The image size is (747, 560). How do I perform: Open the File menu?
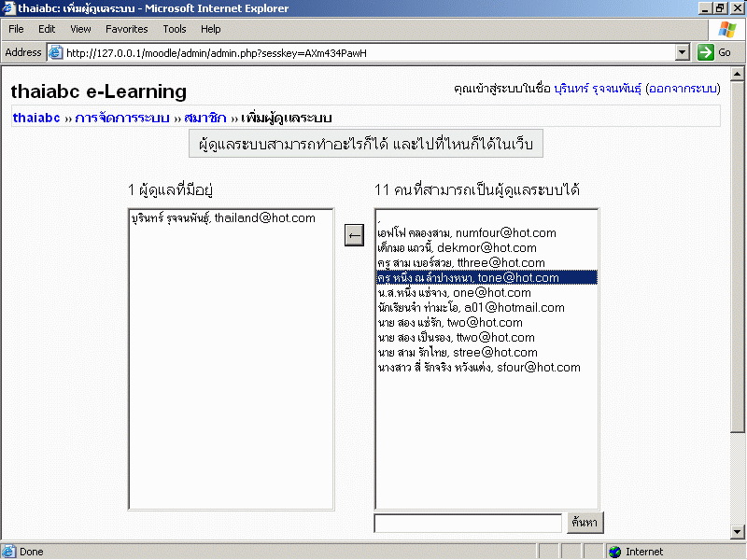[x=17, y=29]
